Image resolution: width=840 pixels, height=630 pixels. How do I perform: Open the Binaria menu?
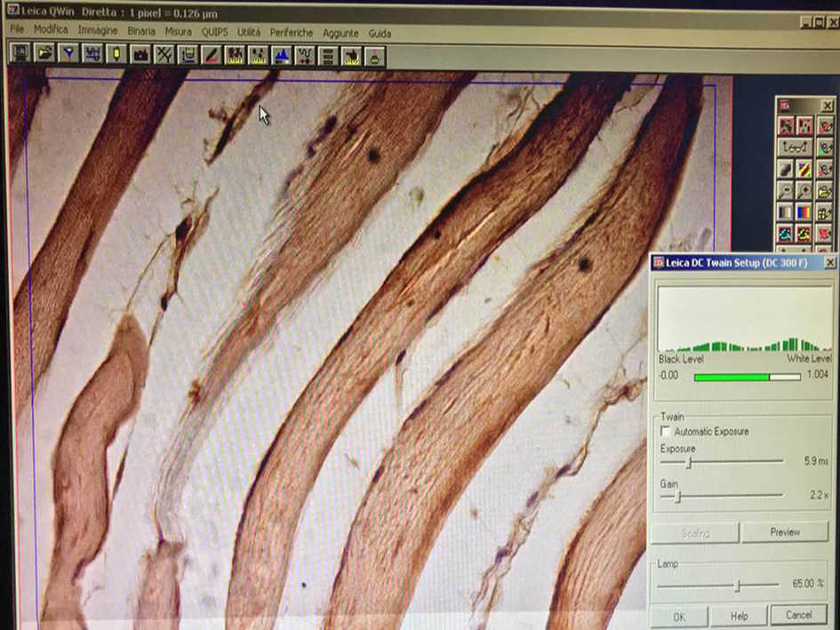[141, 31]
